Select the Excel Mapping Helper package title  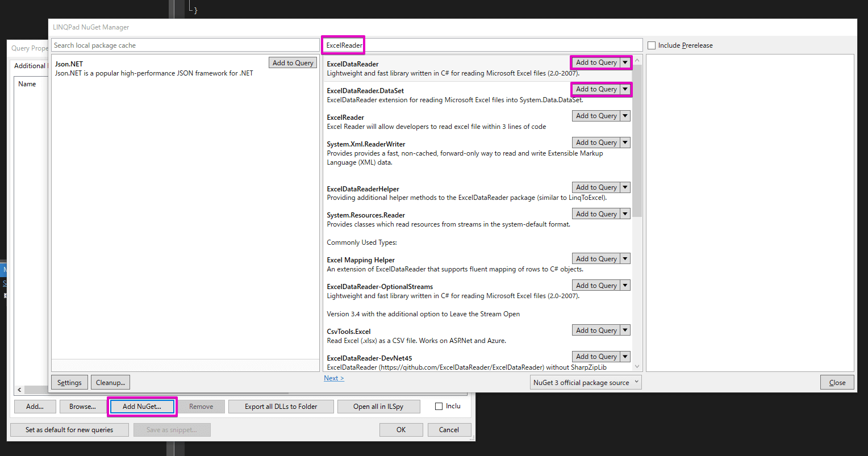tap(361, 260)
